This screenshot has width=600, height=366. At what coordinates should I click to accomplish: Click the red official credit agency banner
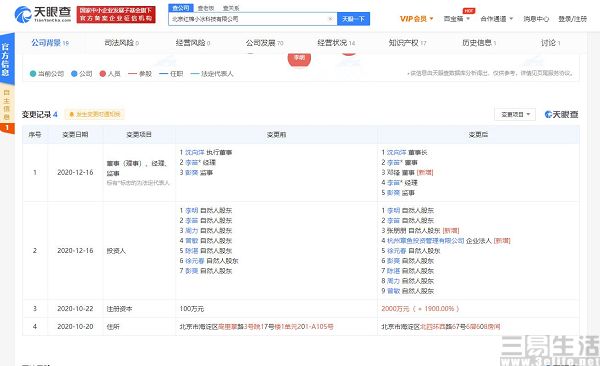(x=116, y=15)
